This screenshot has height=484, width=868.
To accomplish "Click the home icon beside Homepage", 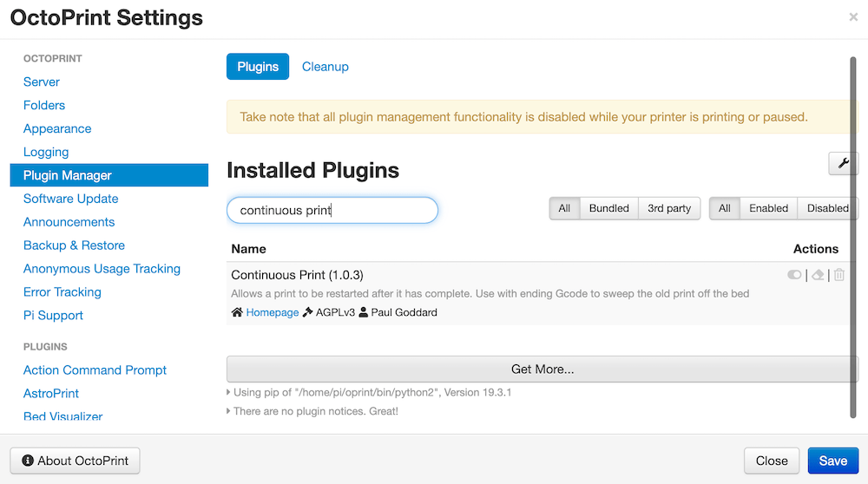I will click(x=236, y=312).
